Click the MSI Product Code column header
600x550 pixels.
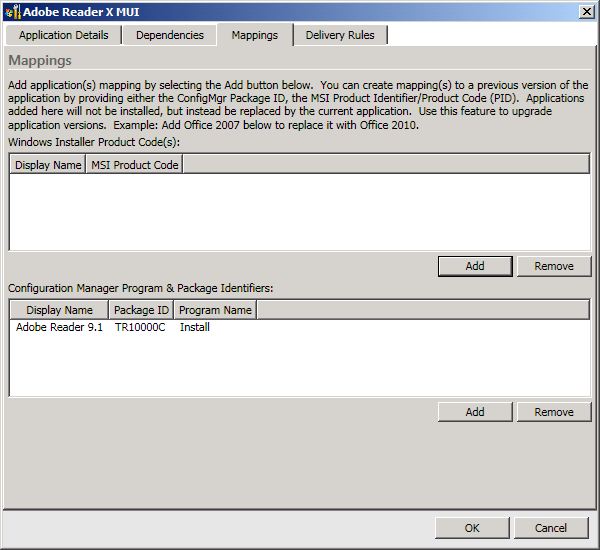click(135, 165)
